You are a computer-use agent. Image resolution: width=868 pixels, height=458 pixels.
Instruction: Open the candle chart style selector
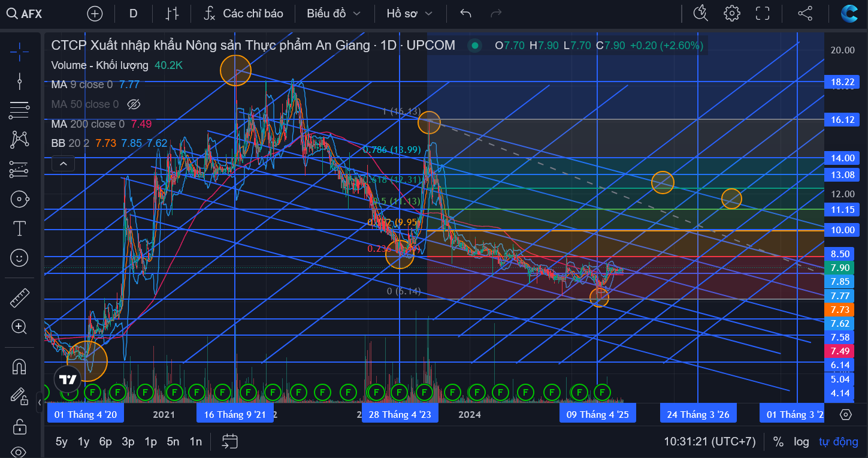(x=173, y=13)
